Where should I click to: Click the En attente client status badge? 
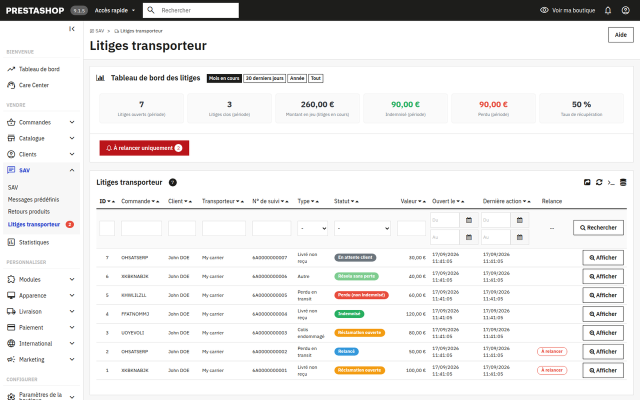[x=355, y=258]
